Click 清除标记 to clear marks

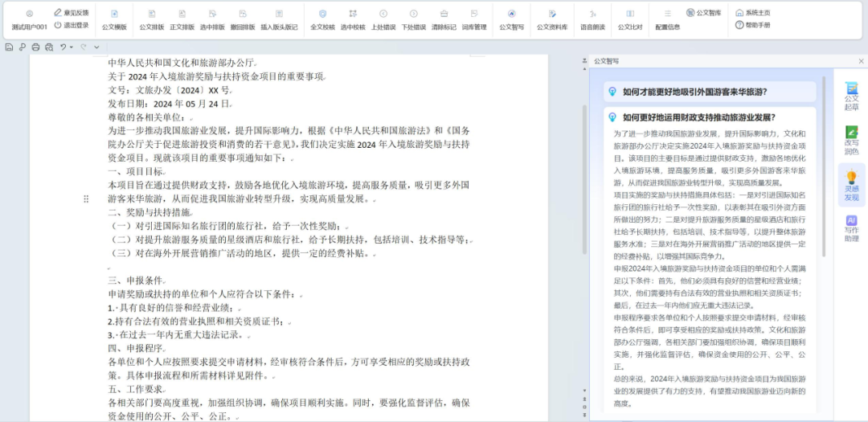[x=444, y=20]
